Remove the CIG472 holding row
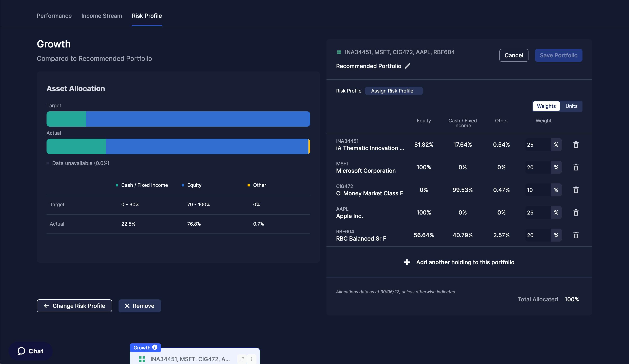 576,190
